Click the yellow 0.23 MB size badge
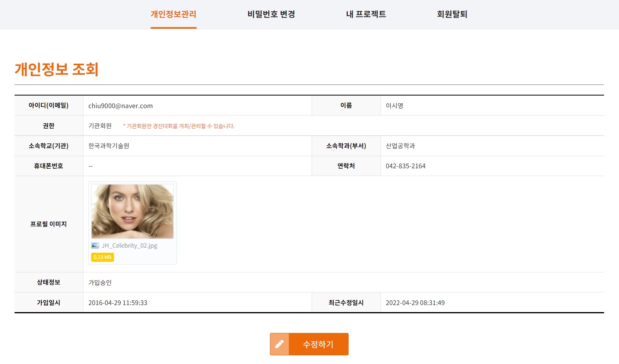The width and height of the screenshot is (619, 364). tap(103, 257)
